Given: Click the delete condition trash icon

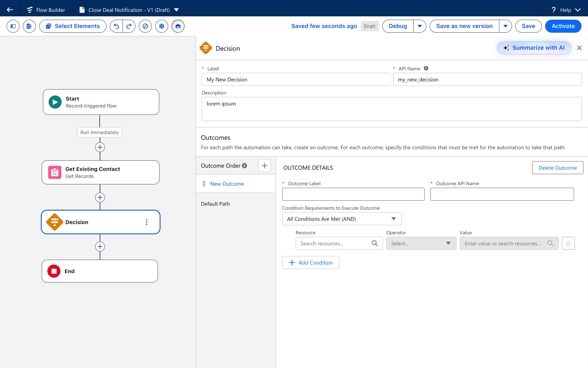Looking at the screenshot, I should [x=568, y=243].
